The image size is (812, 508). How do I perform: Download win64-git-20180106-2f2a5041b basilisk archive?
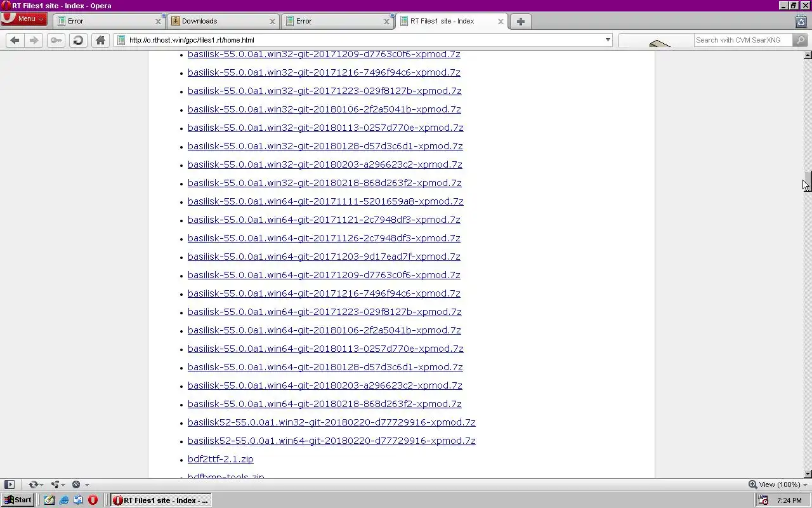point(324,330)
